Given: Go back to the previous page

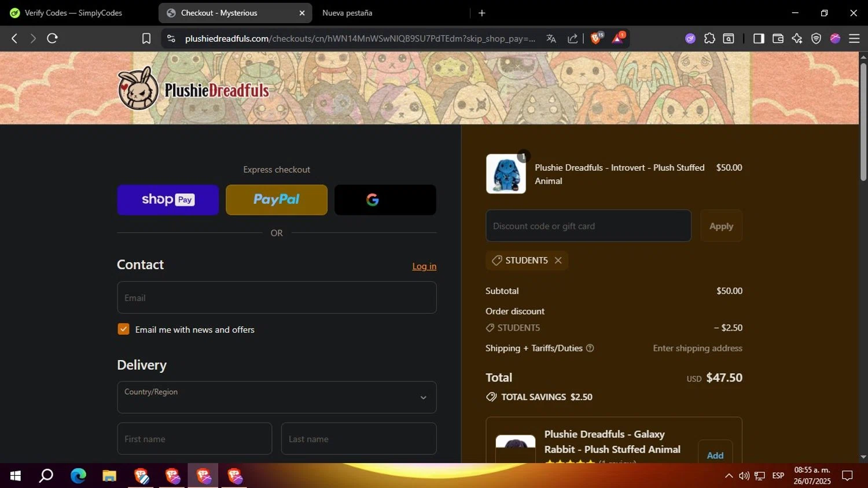Looking at the screenshot, I should [x=14, y=38].
